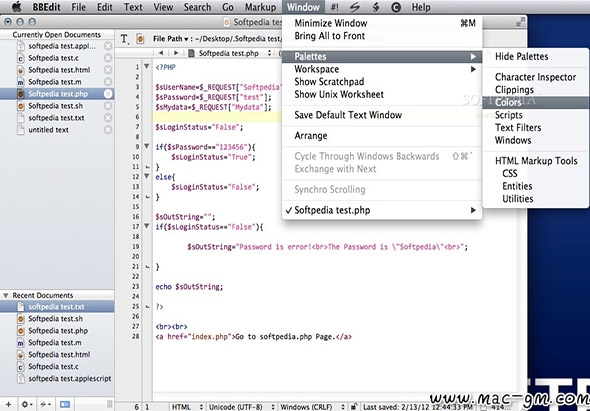The image size is (590, 411).
Task: Close Softpedia test.html in open documents
Action: (108, 70)
